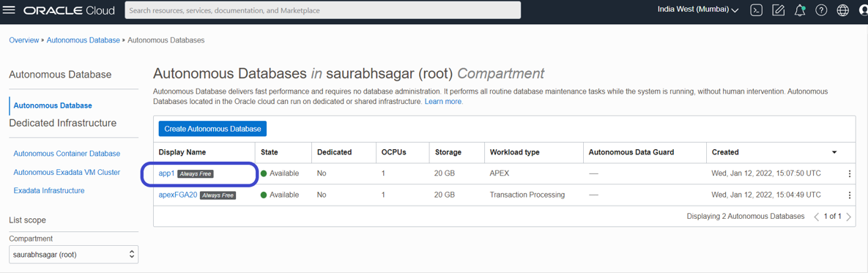This screenshot has height=273, width=868.
Task: Follow the Learn more link
Action: 444,102
